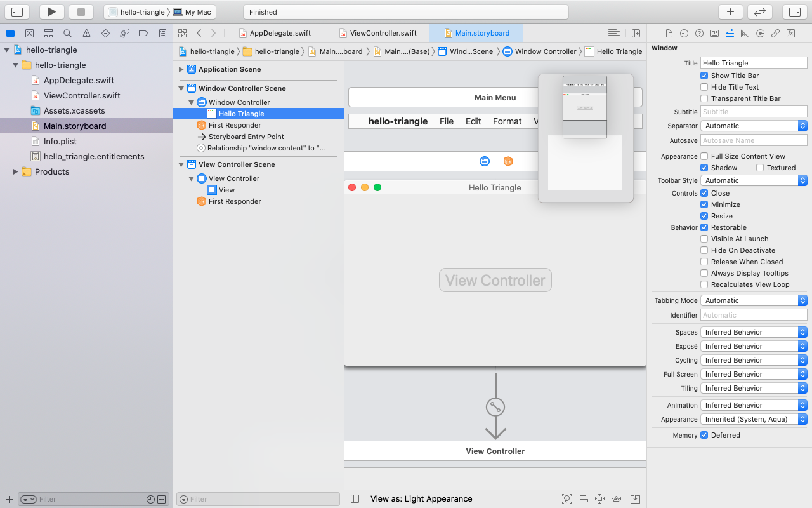Image resolution: width=812 pixels, height=508 pixels.
Task: Expand the Products folder
Action: [x=15, y=171]
